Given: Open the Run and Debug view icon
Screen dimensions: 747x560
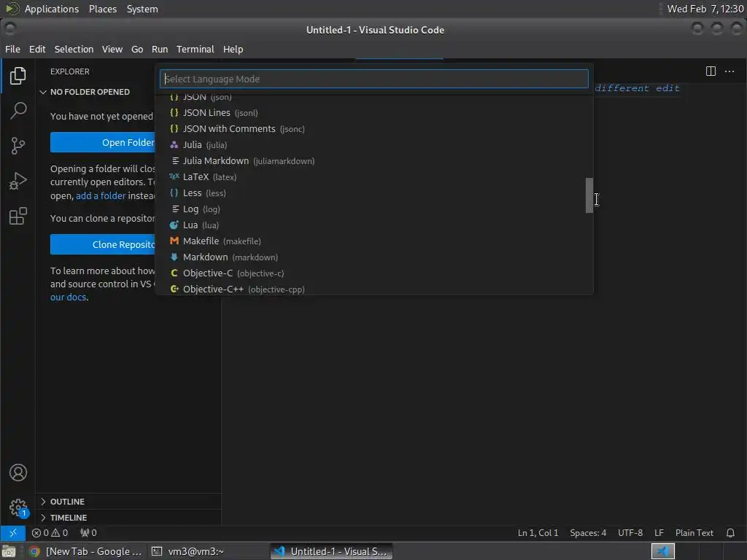Looking at the screenshot, I should tap(18, 181).
